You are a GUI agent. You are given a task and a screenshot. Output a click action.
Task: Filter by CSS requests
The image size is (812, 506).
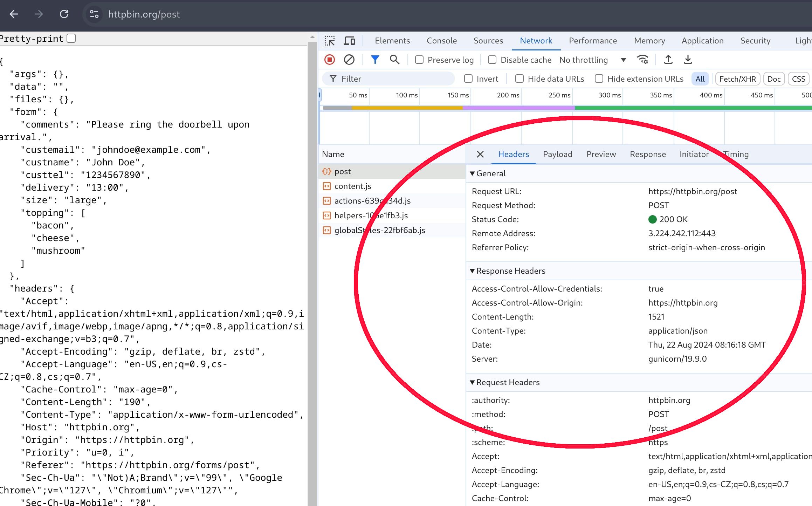(x=799, y=79)
